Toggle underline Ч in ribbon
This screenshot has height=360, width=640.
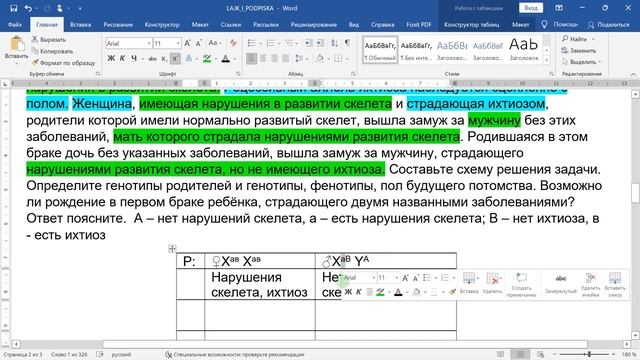click(134, 59)
